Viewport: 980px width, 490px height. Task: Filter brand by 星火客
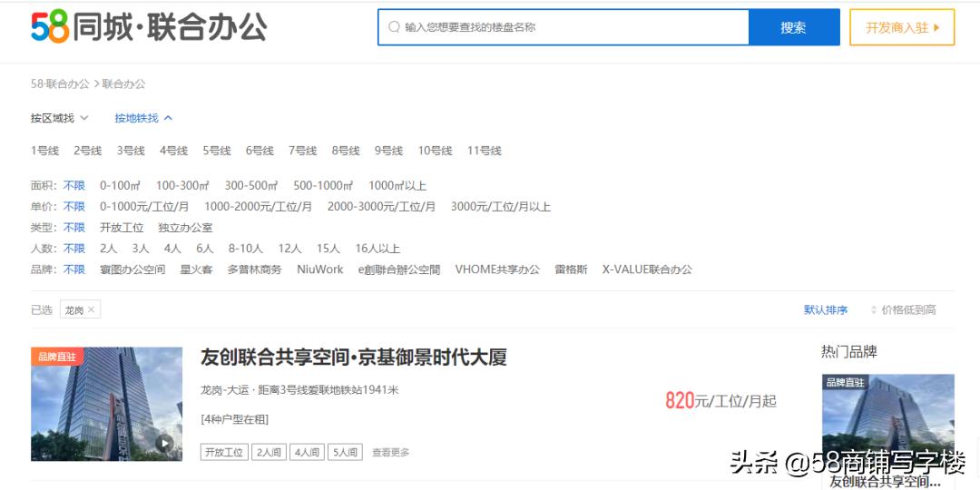point(196,270)
